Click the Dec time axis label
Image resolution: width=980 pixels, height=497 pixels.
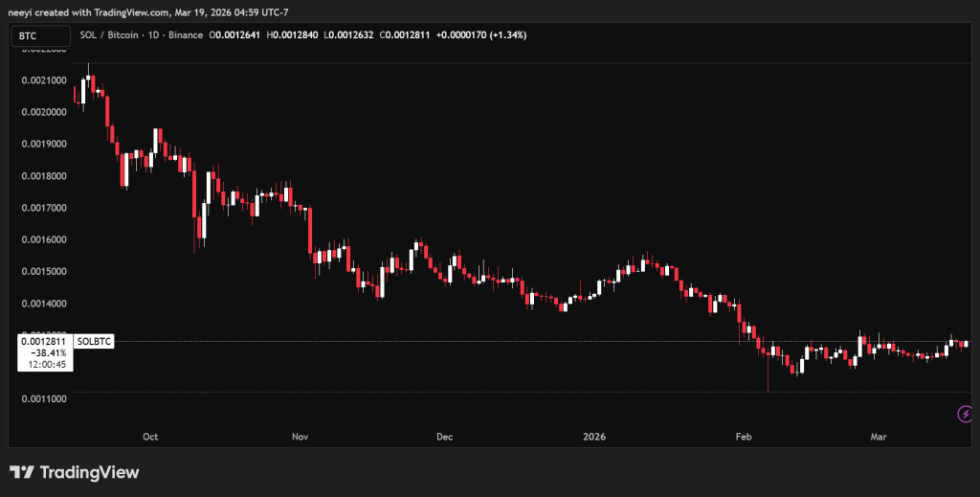pos(444,437)
